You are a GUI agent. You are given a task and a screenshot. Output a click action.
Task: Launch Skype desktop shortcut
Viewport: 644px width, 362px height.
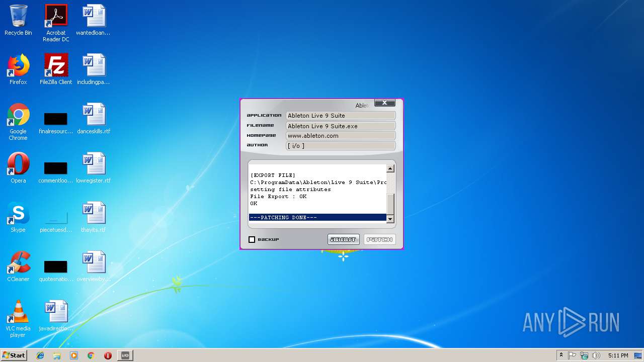(x=18, y=217)
